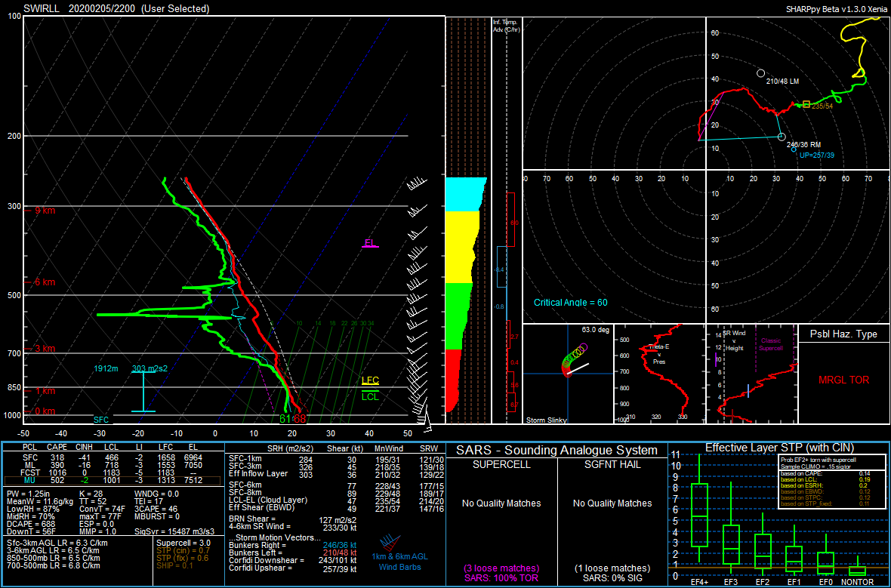The image size is (891, 588).
Task: Click the 'SigSvr = 15487 m3/s3' value
Action: click(x=174, y=531)
